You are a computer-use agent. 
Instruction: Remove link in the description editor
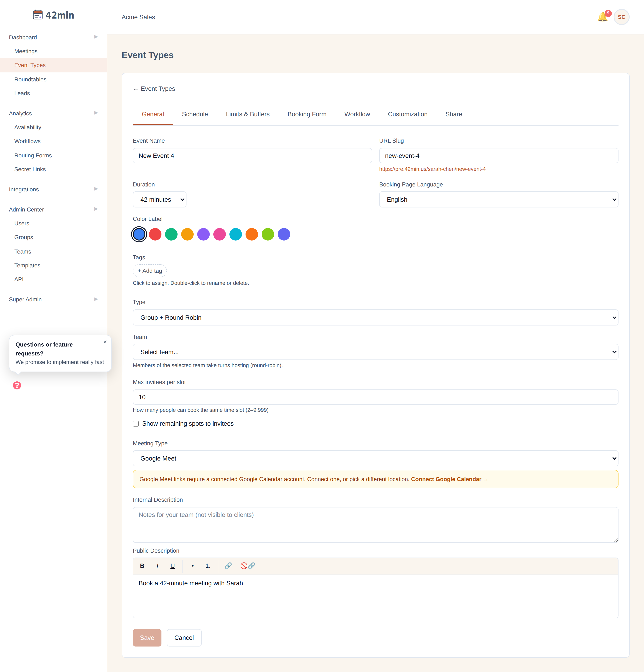248,566
